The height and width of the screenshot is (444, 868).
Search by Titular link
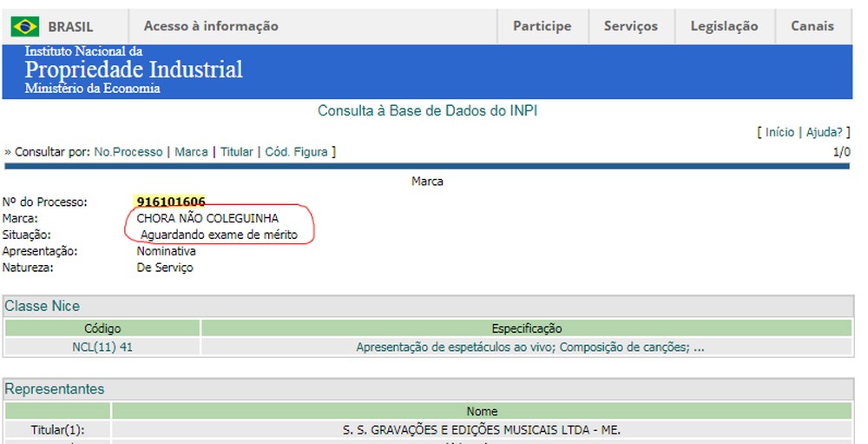point(236,152)
